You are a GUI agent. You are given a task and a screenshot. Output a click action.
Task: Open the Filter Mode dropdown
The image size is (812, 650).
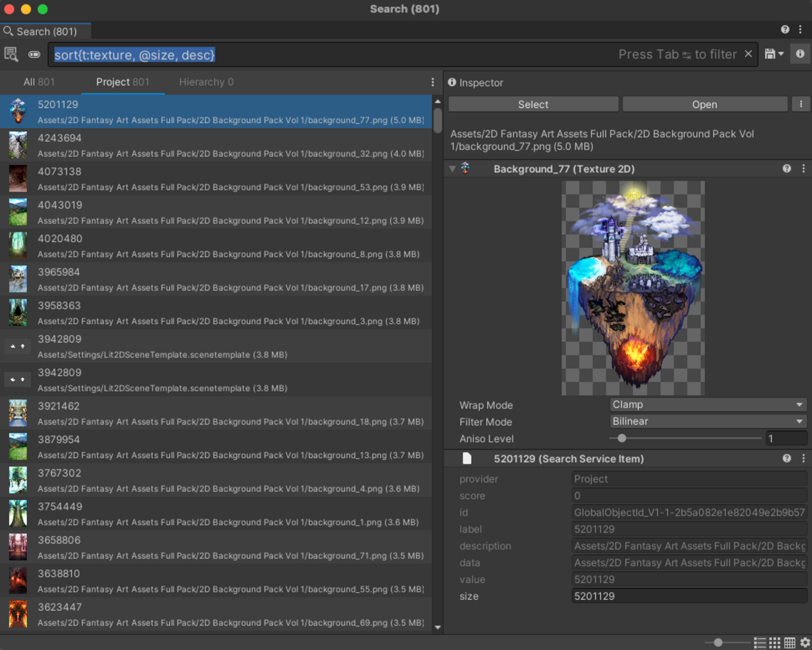pyautogui.click(x=708, y=421)
